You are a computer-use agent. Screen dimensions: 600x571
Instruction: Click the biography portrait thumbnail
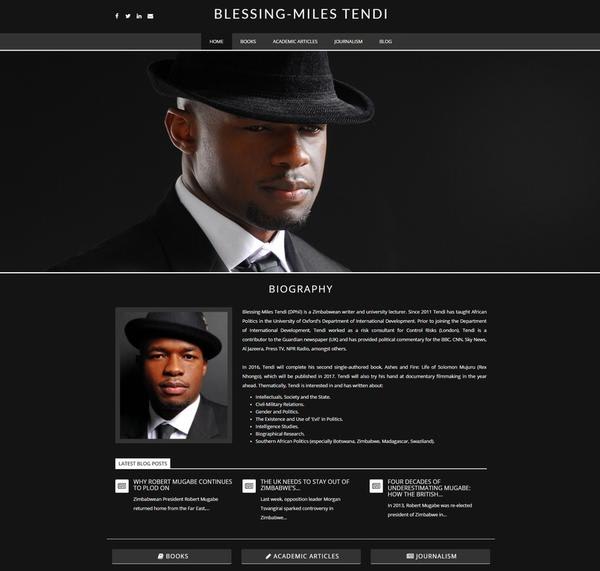click(x=174, y=375)
